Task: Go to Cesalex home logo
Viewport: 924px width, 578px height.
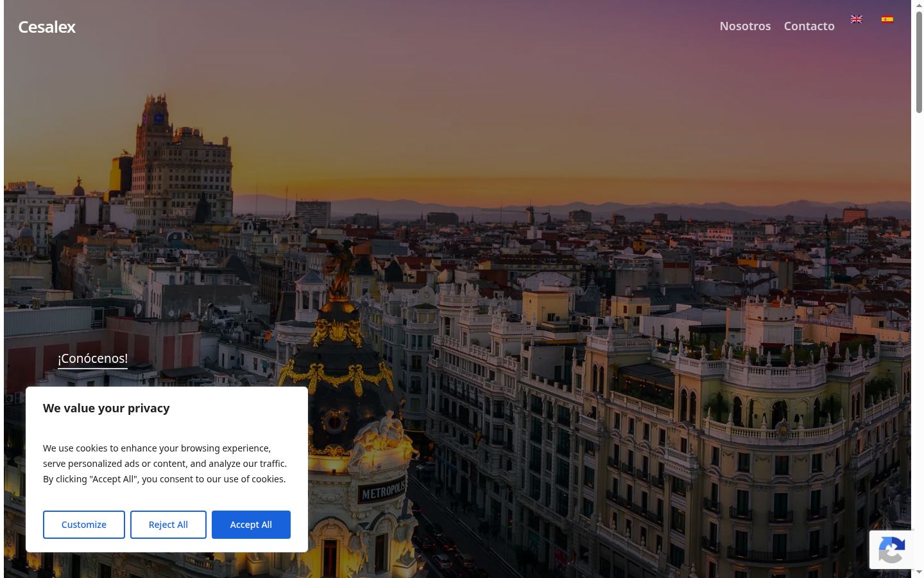Action: click(47, 27)
